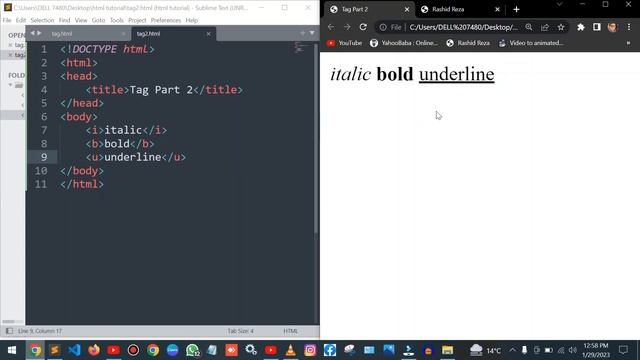
Task: Collapse the folder in the sidebar
Action: pyautogui.click(x=10, y=85)
